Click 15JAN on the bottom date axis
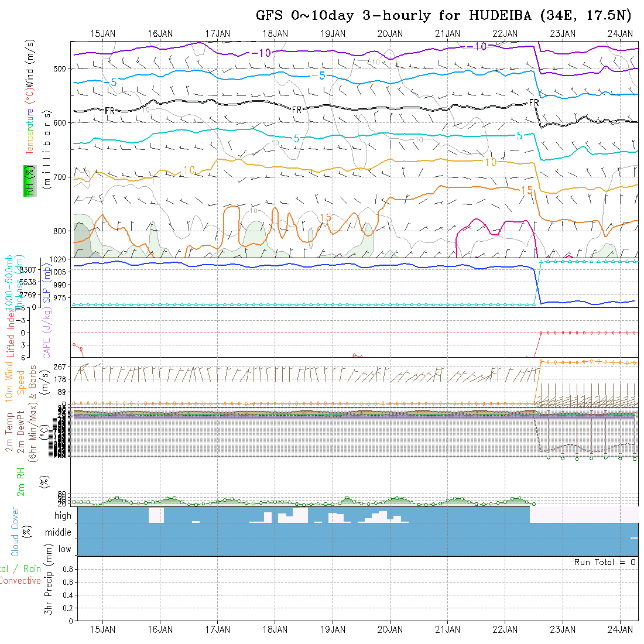644x644 pixels. pos(103,629)
